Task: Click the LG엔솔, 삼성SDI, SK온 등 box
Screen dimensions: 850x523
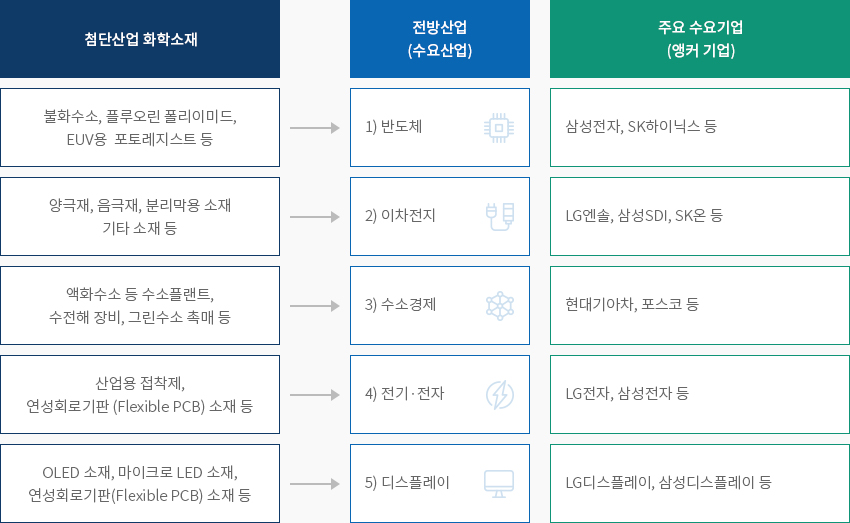Action: pos(700,216)
